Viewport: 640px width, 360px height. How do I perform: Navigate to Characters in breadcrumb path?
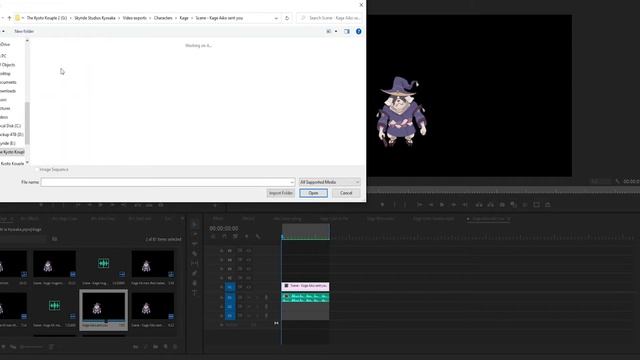(163, 18)
